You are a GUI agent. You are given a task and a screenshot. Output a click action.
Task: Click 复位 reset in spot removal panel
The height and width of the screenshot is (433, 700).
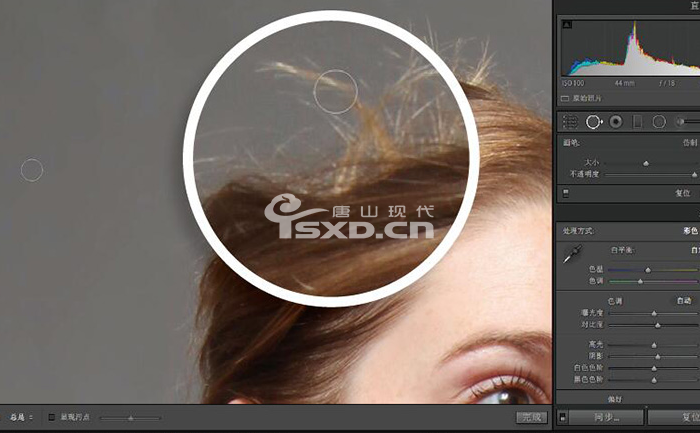point(683,193)
